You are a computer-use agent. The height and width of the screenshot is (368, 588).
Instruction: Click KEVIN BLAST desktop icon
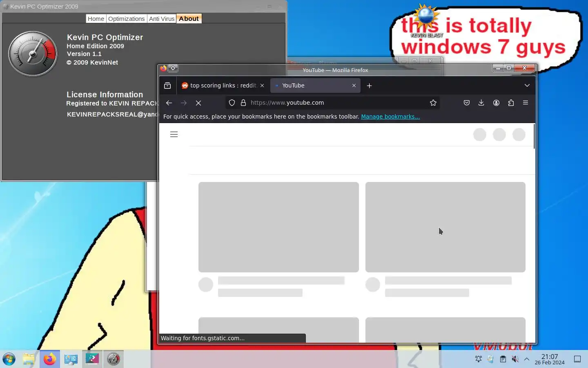[427, 21]
